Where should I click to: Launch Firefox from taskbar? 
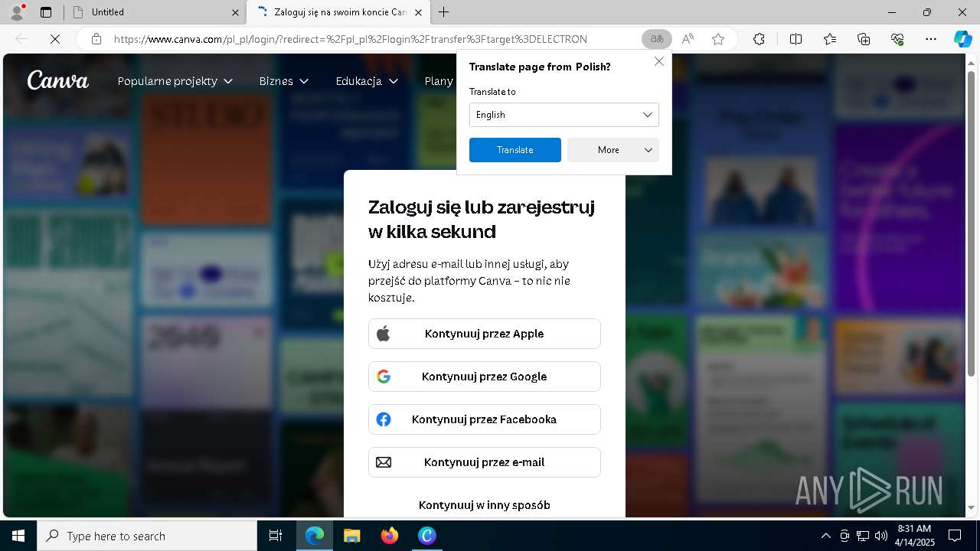pyautogui.click(x=390, y=536)
